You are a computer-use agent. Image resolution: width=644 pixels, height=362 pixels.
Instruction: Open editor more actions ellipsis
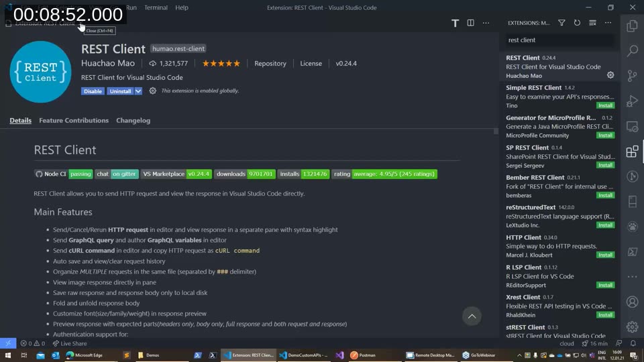[x=486, y=23]
